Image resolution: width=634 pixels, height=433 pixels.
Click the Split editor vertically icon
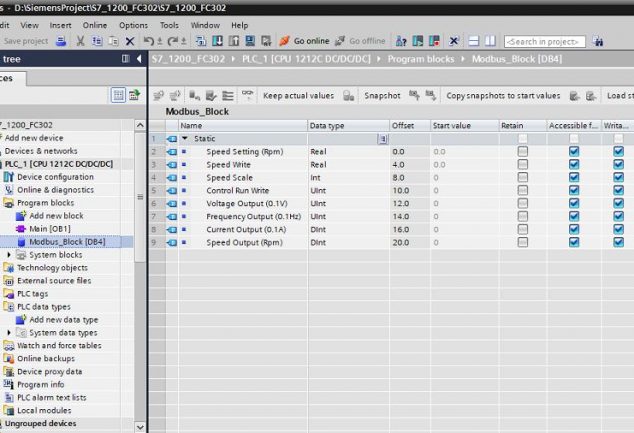490,41
